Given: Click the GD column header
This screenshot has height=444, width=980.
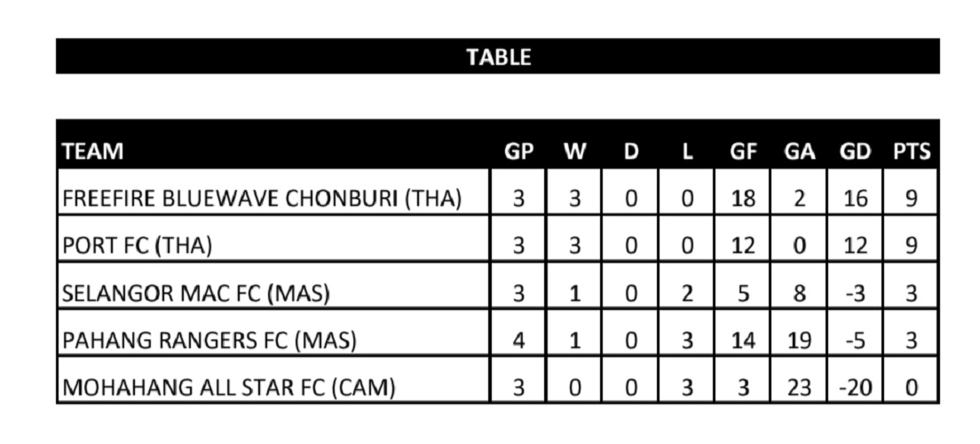Looking at the screenshot, I should coord(855,152).
